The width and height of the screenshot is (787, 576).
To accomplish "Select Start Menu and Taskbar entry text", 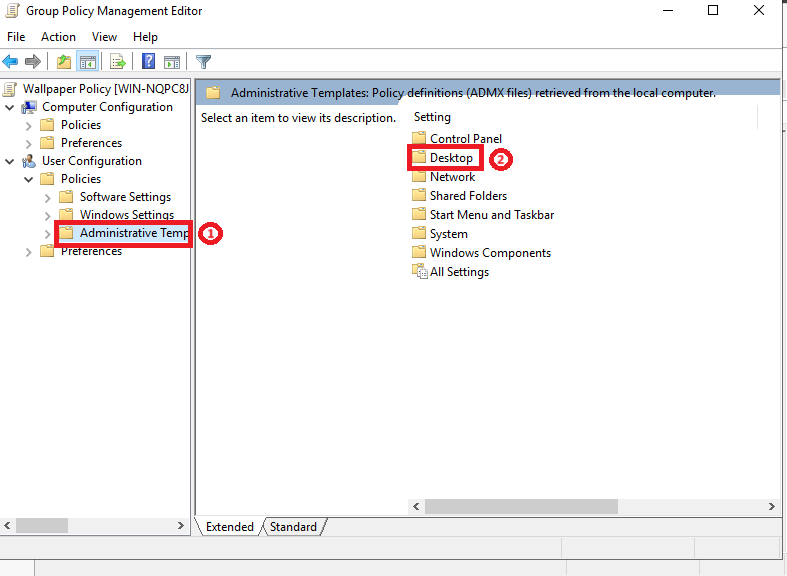I will point(492,215).
